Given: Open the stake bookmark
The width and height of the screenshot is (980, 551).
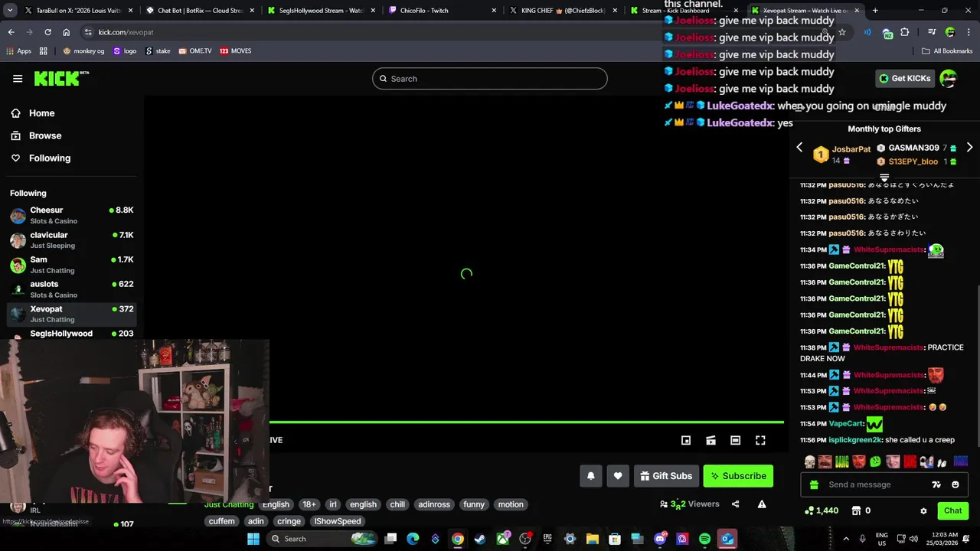Looking at the screenshot, I should click(158, 51).
